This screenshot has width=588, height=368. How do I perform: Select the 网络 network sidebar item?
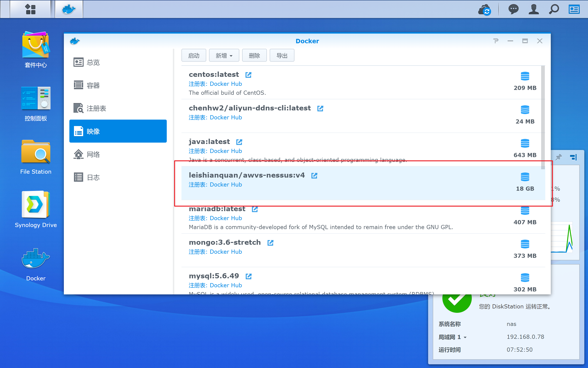118,154
